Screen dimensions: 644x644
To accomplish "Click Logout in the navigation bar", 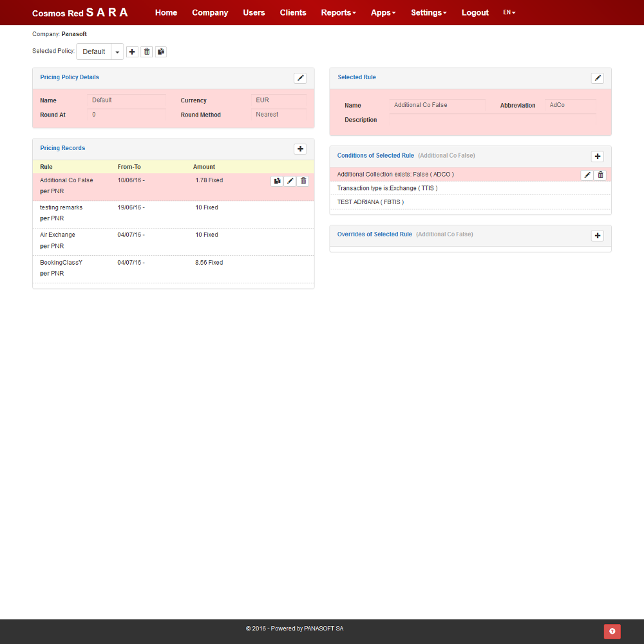I will pos(475,13).
